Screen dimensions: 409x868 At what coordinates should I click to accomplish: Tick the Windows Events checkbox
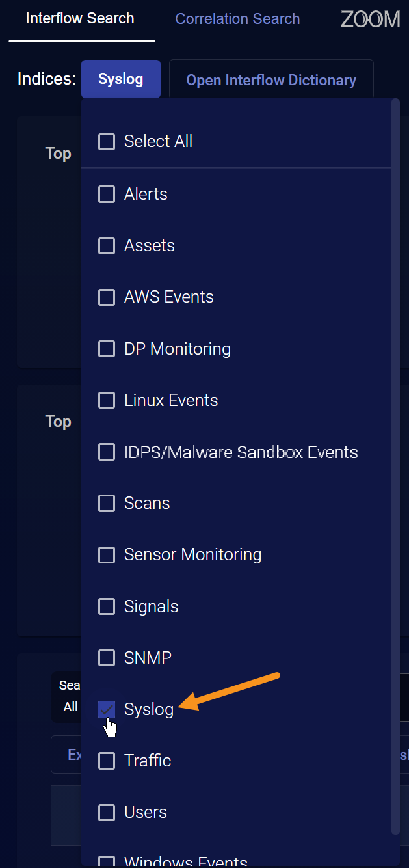[107, 861]
